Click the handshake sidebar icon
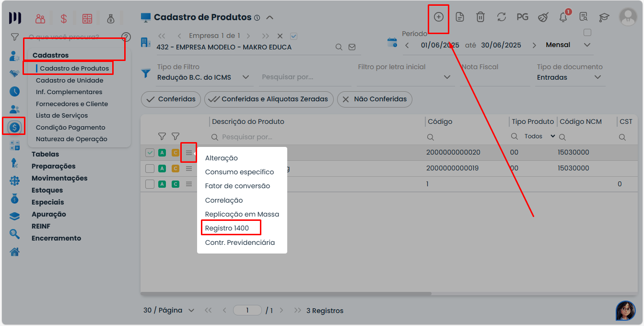644x326 pixels. (x=14, y=74)
